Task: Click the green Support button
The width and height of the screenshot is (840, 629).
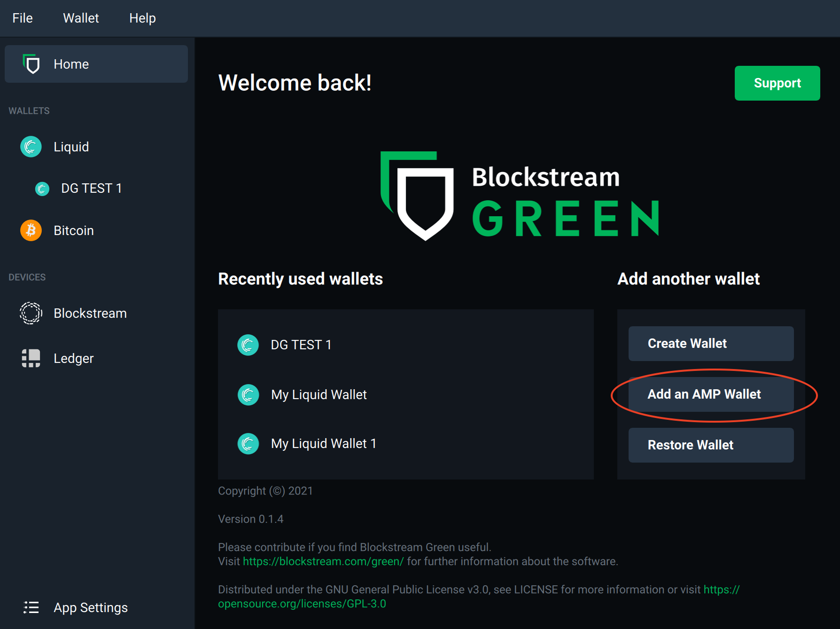Action: (x=777, y=83)
